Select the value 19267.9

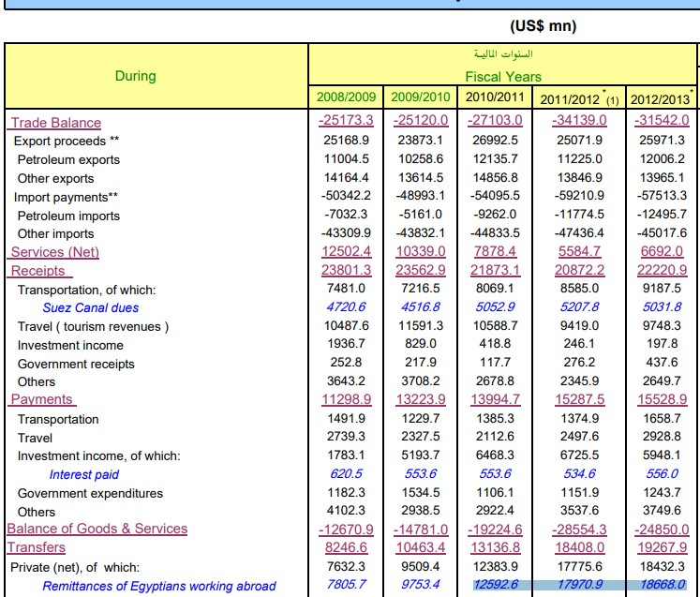[662, 547]
